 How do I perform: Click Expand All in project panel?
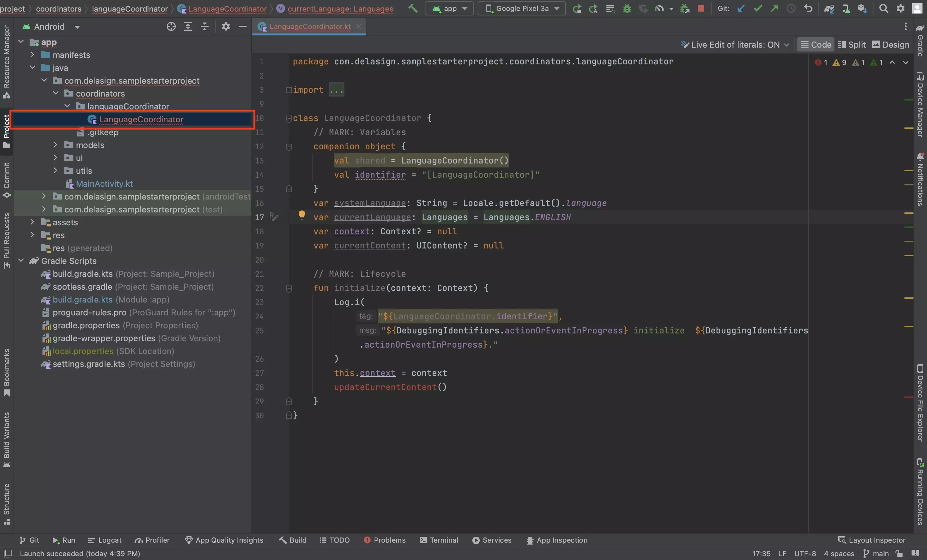188,26
